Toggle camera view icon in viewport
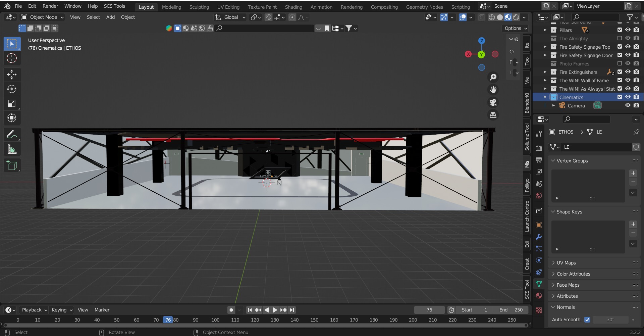The width and height of the screenshot is (644, 336). (x=493, y=102)
